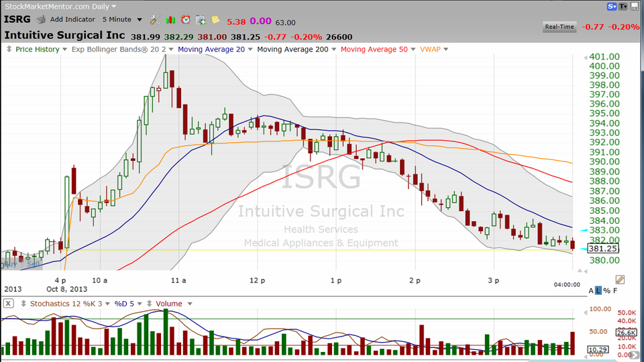Screen dimensions: 644x362
Task: Open chart settings wrench and screwdriver icon
Action: pyautogui.click(x=155, y=19)
